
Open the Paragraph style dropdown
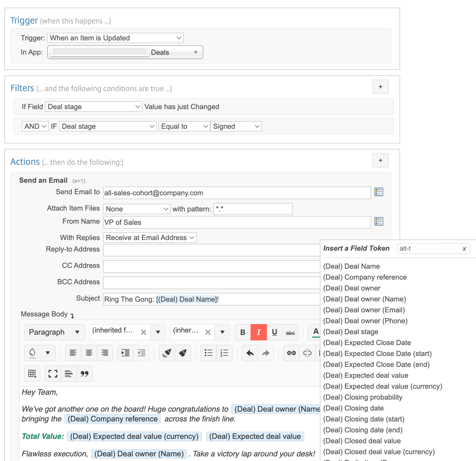click(x=54, y=332)
